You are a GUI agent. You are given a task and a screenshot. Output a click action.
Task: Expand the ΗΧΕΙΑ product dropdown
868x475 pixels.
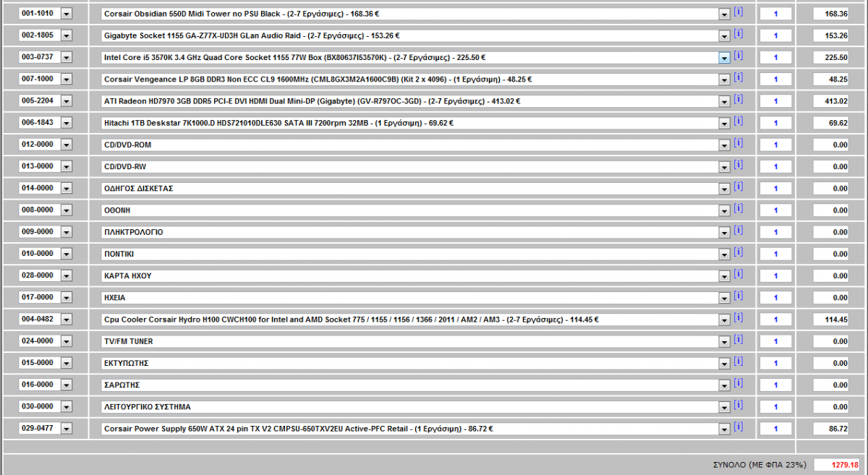724,297
